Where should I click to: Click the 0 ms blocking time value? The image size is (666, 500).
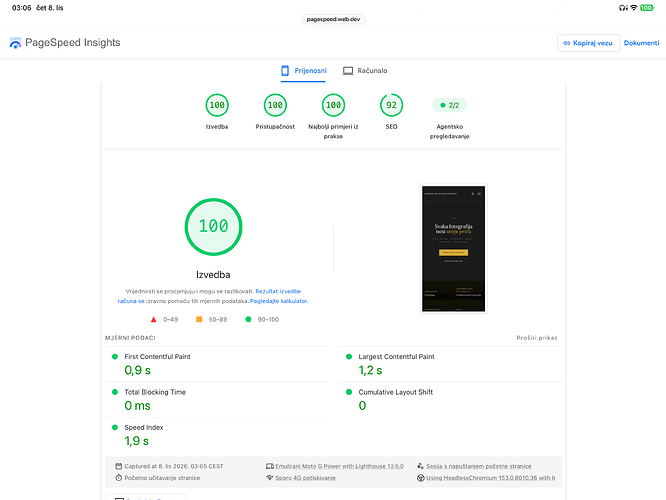click(x=138, y=406)
